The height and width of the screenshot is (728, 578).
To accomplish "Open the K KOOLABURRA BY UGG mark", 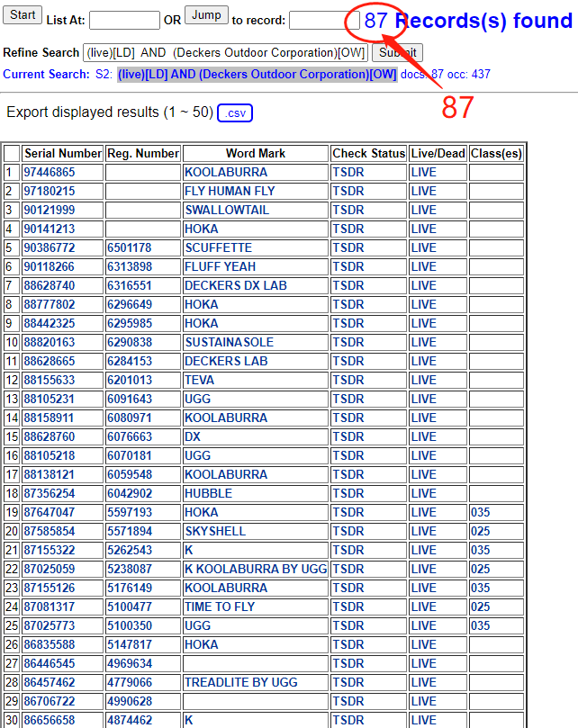I will pyautogui.click(x=256, y=570).
